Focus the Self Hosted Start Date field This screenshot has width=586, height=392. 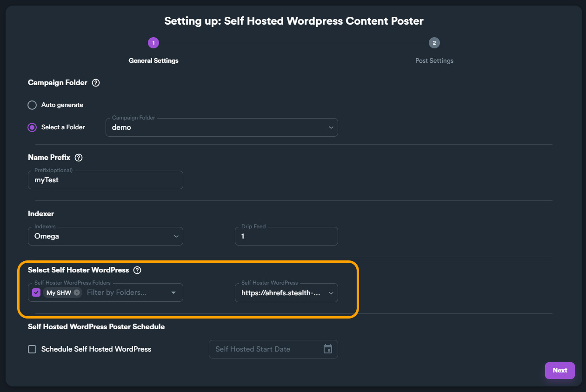coord(265,349)
